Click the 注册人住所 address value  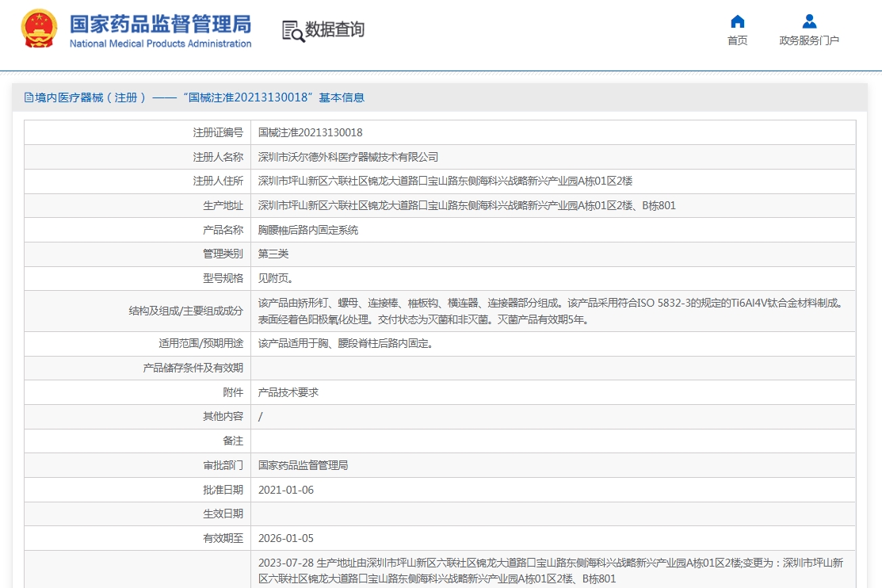(x=445, y=181)
